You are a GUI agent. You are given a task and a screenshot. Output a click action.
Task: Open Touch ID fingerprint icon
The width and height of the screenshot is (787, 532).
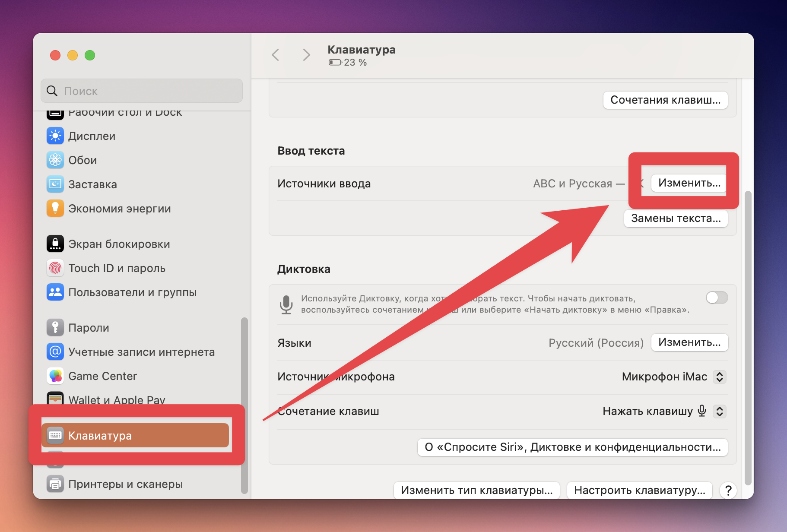55,268
